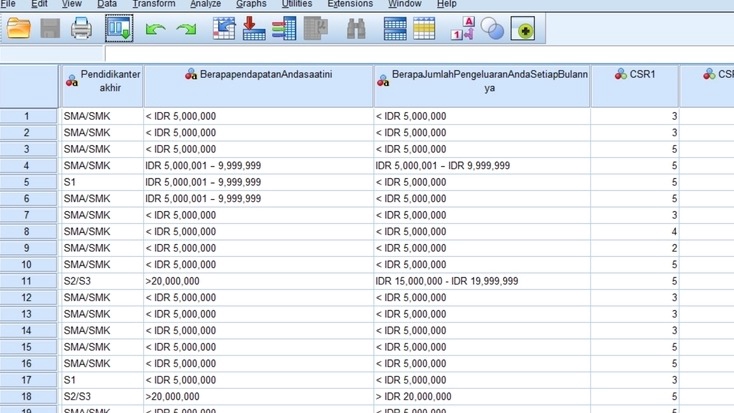Click the cell editor bar above the grid
The height and width of the screenshot is (413, 734).
pyautogui.click(x=419, y=54)
